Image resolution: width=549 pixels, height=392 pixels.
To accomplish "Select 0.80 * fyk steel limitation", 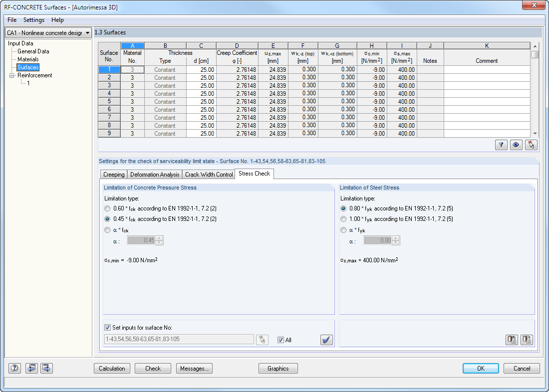I will click(343, 208).
